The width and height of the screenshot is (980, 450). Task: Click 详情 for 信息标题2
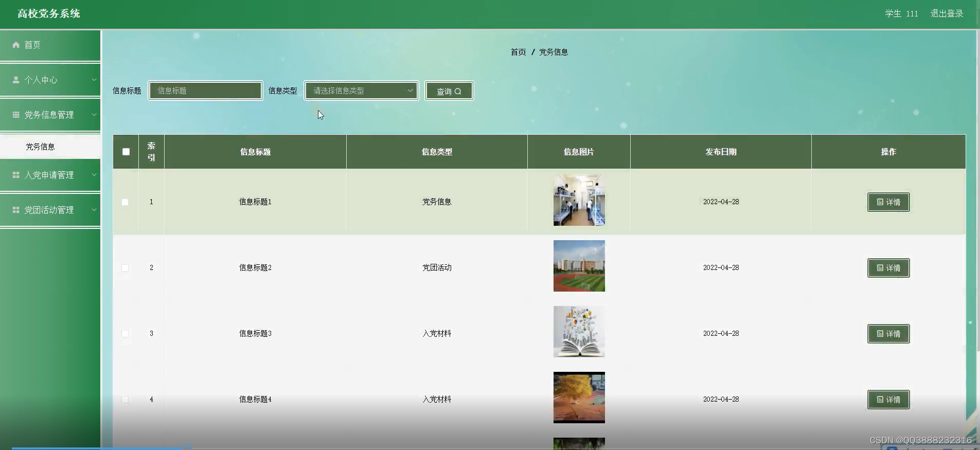click(888, 268)
